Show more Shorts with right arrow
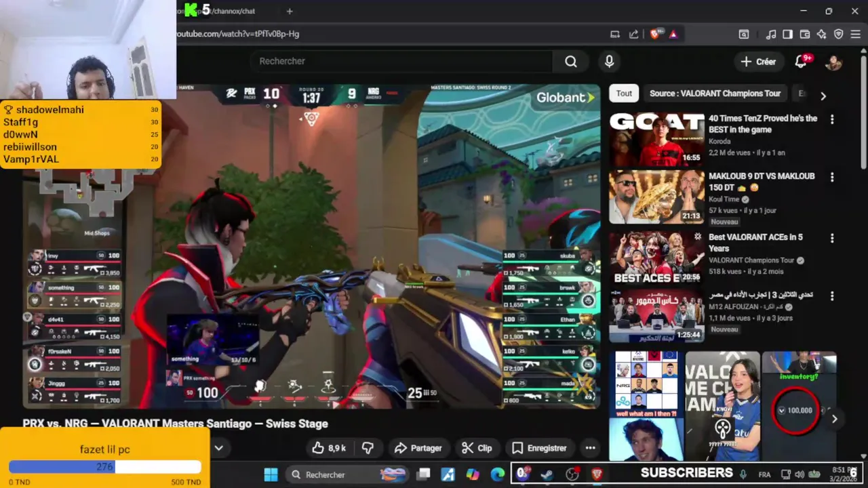Viewport: 868px width, 488px height. (834, 419)
